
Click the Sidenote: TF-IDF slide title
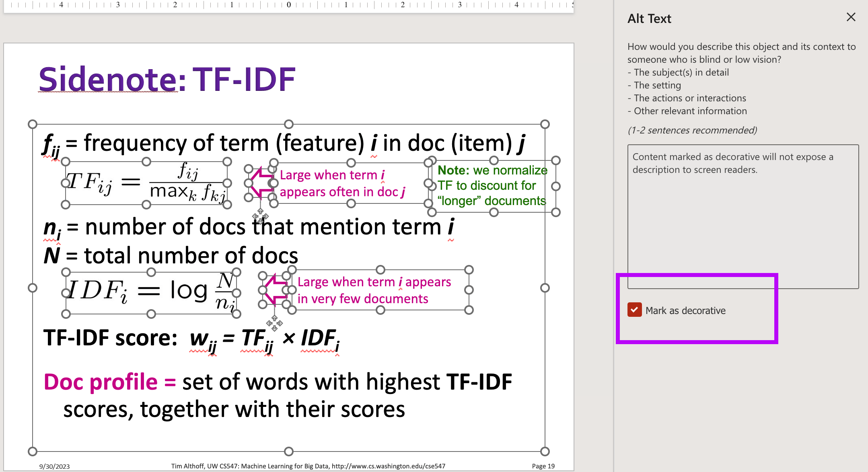(167, 79)
